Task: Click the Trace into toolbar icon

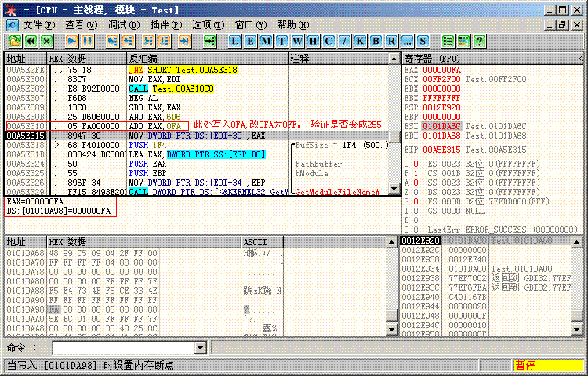Action: (x=149, y=41)
